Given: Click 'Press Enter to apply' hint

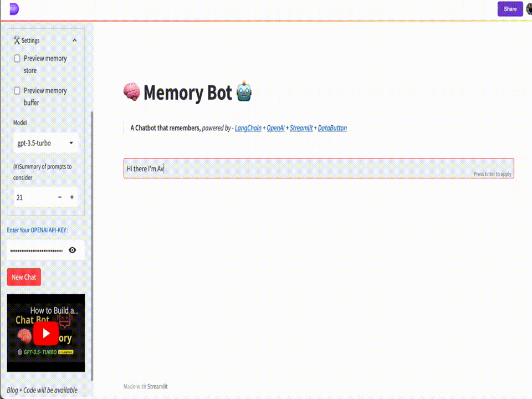Looking at the screenshot, I should click(492, 174).
